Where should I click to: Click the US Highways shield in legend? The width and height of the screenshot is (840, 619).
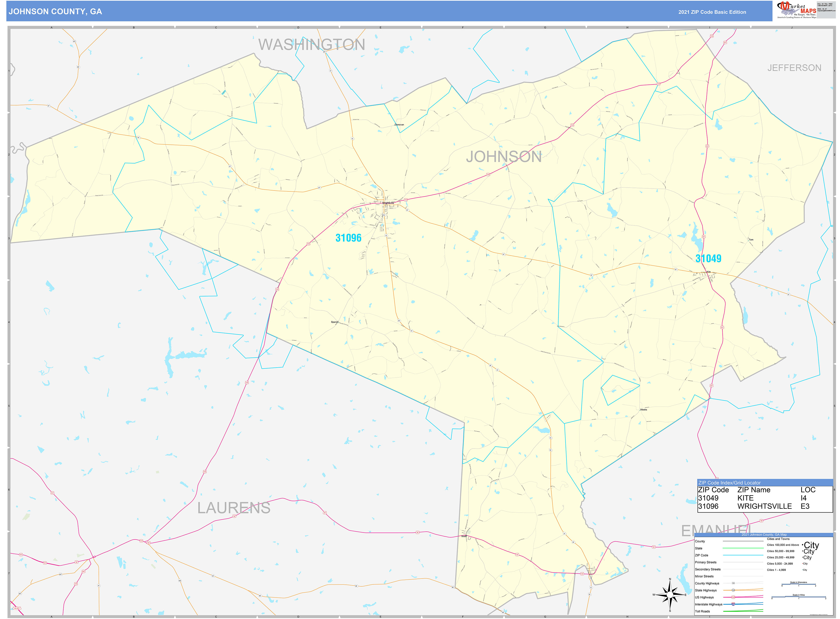[x=733, y=597]
